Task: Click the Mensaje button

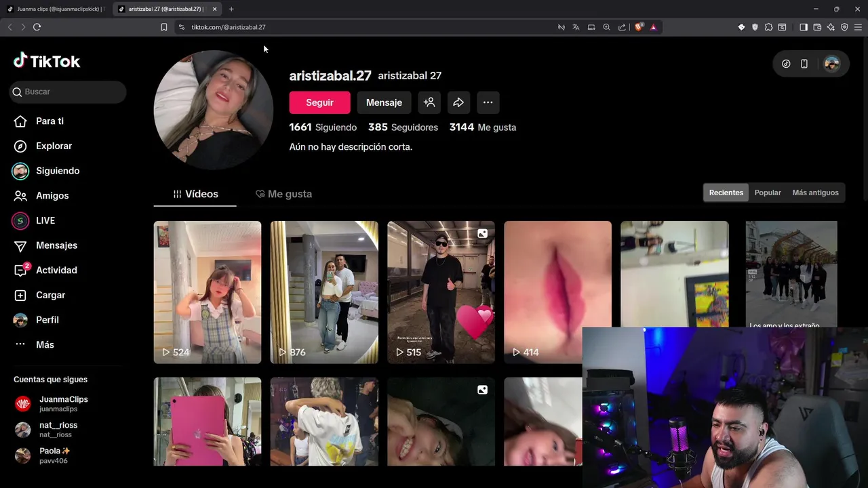Action: [x=384, y=102]
